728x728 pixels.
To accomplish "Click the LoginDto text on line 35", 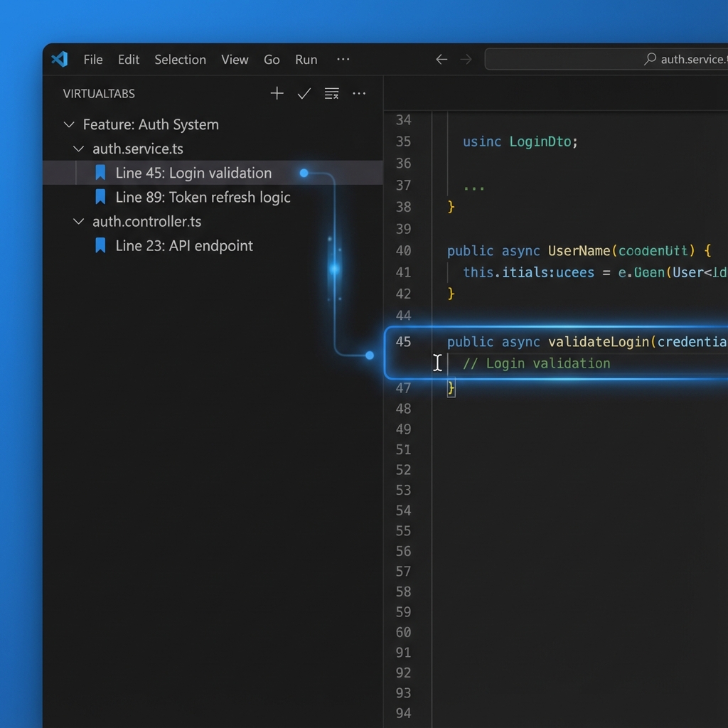I will [543, 141].
